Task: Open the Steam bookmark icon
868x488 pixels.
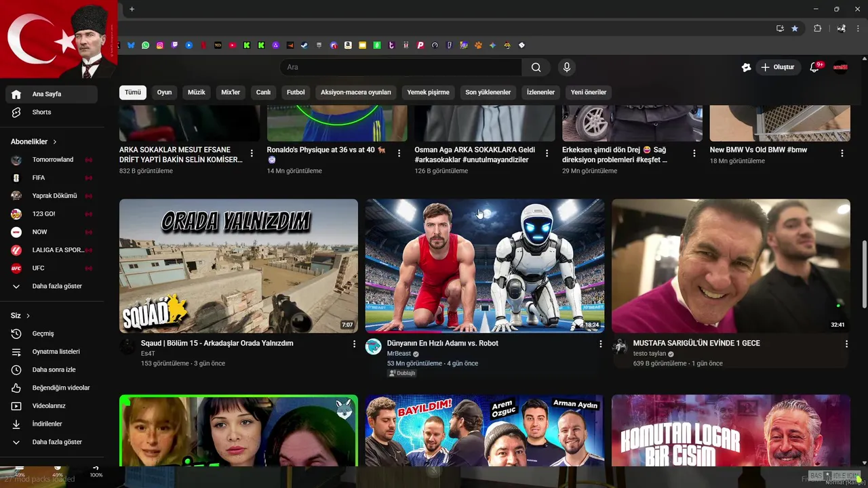Action: click(304, 45)
